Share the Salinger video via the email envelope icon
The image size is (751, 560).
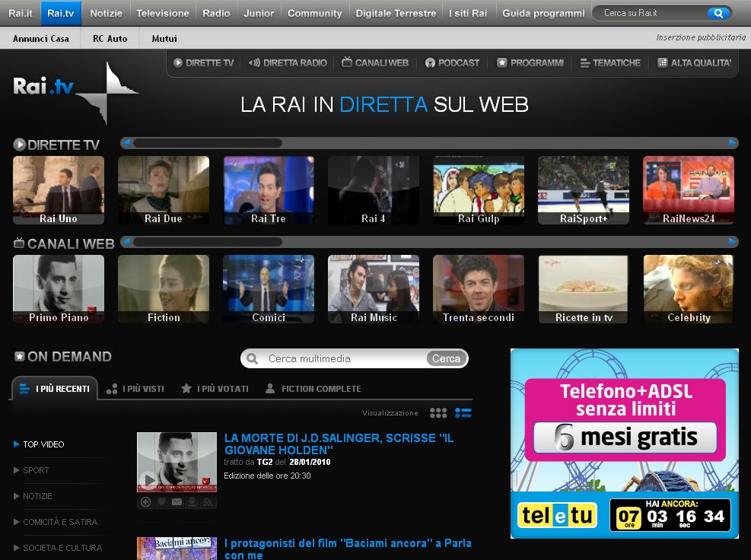point(177,502)
